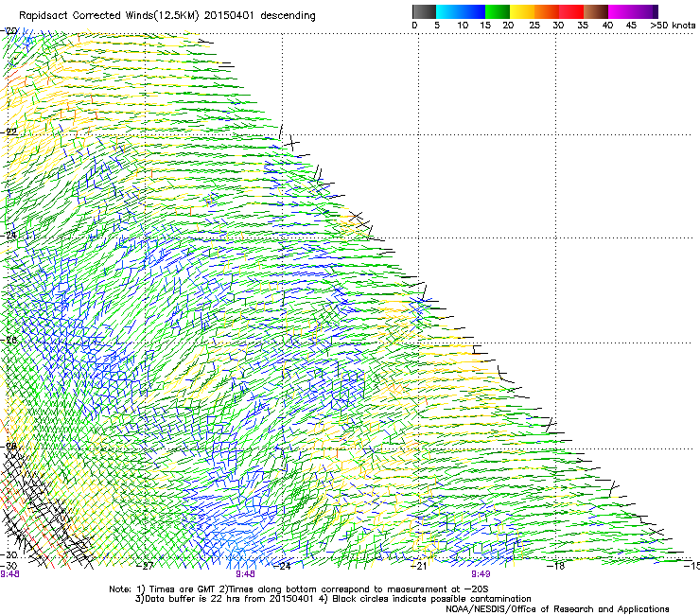This screenshot has width=700, height=615.
Task: Select the '0' legend scale label
Action: (414, 26)
